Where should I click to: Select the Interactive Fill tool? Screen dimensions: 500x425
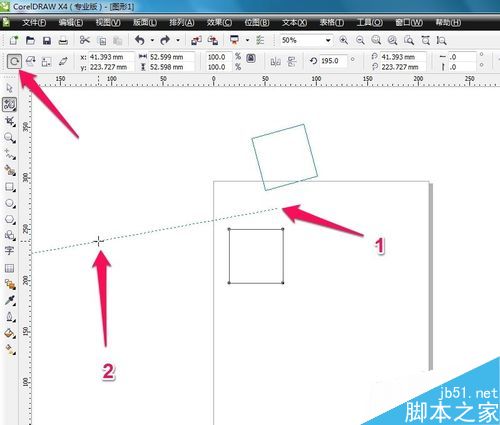pos(10,349)
